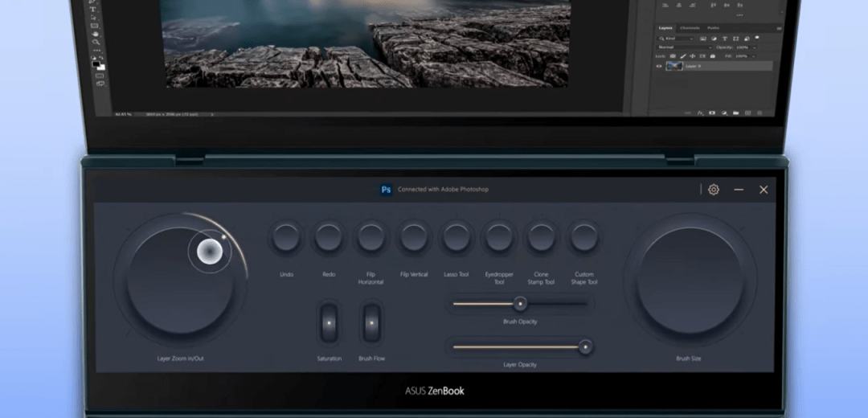Switch to the Paths tab
Viewport: 868px width, 418px height.
point(713,27)
